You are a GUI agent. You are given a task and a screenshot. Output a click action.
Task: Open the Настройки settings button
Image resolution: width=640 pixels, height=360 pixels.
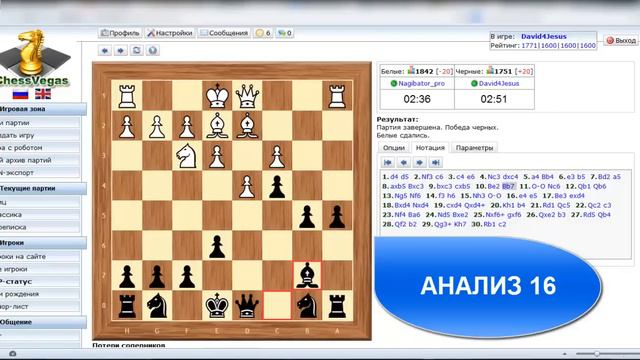(170, 33)
